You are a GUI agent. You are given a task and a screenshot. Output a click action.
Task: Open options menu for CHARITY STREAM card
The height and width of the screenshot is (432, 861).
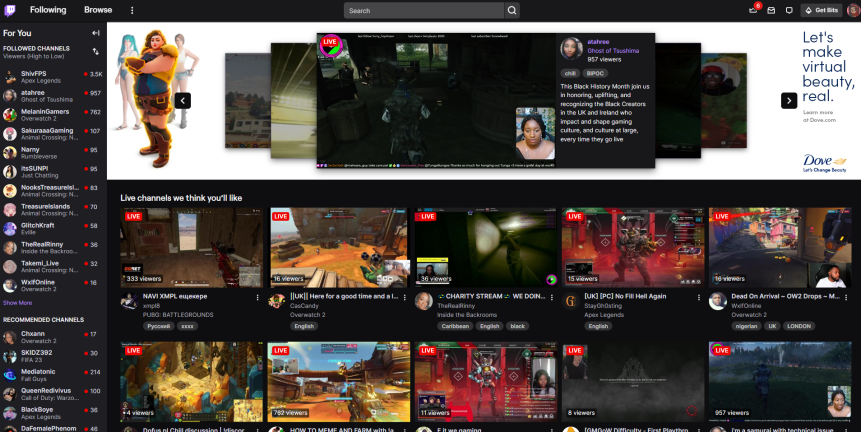tap(551, 297)
